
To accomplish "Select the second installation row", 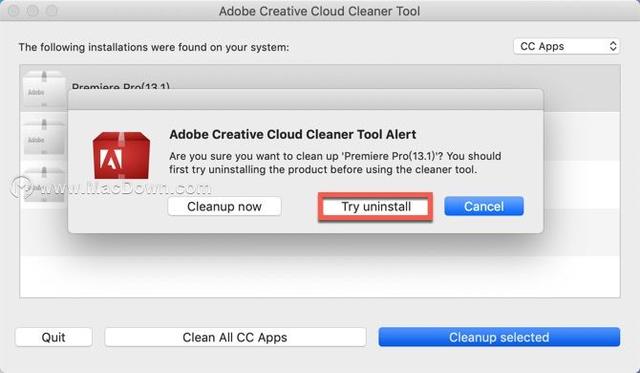I will [x=320, y=137].
